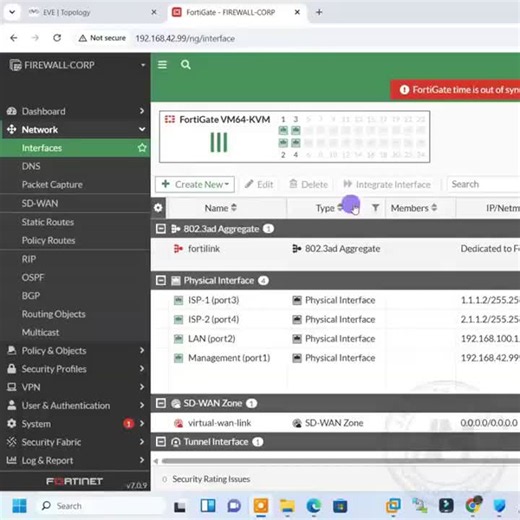The width and height of the screenshot is (520, 520).
Task: Go back in browser history
Action: click(14, 38)
